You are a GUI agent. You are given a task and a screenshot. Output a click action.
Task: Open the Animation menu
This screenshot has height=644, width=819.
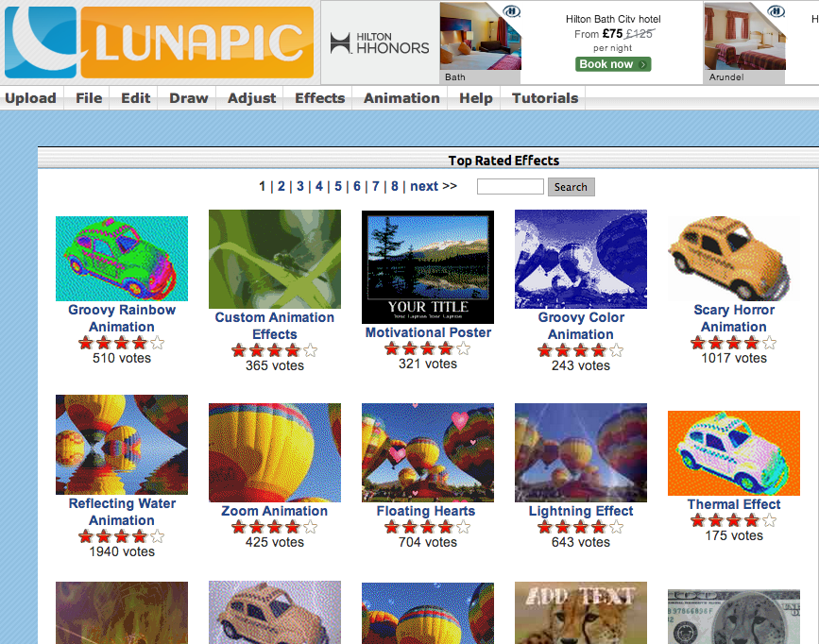pyautogui.click(x=401, y=98)
